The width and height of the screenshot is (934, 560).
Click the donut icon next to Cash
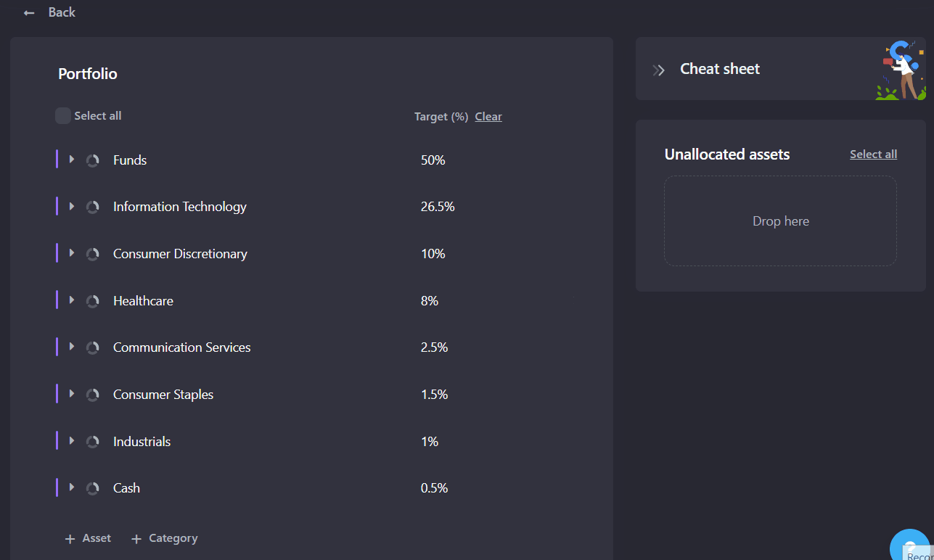[x=92, y=487]
